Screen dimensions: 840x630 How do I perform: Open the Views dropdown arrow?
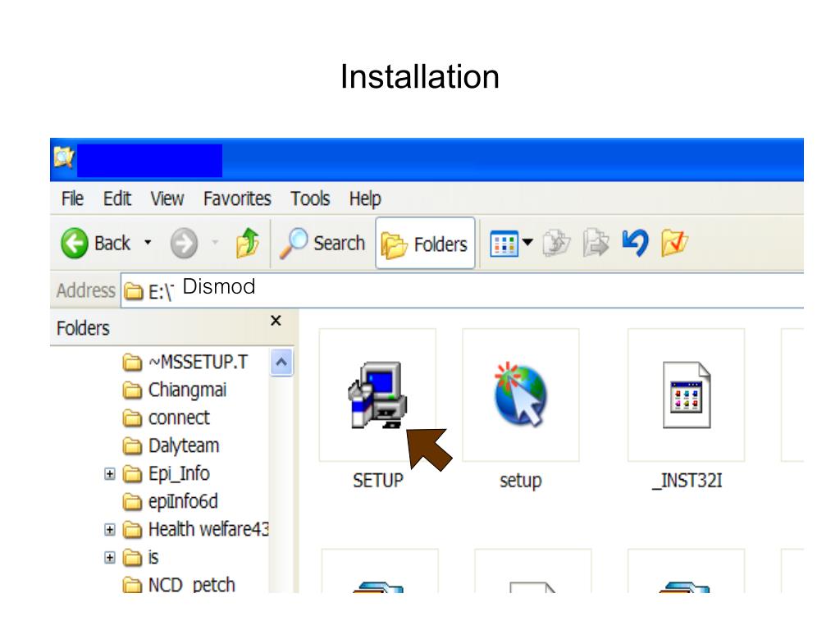coord(527,243)
